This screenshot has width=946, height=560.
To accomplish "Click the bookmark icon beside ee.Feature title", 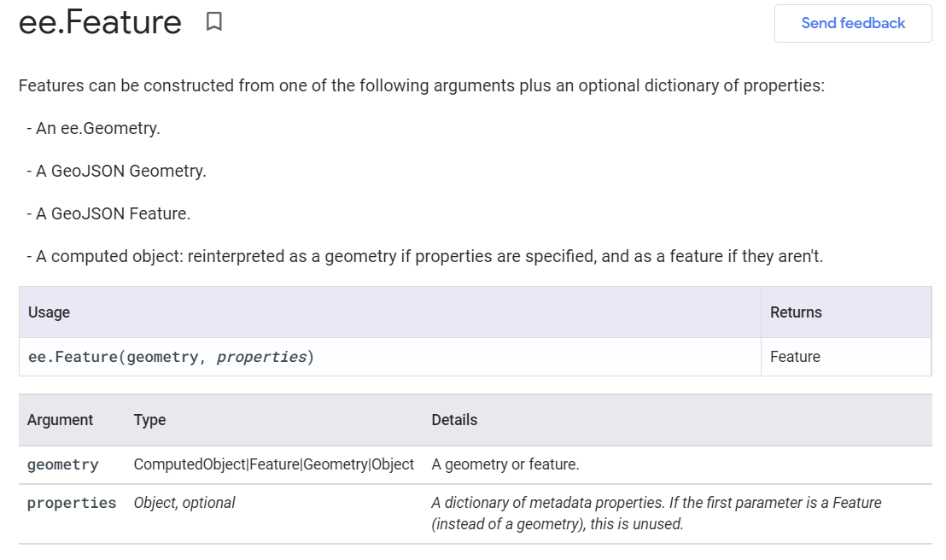I will (213, 22).
